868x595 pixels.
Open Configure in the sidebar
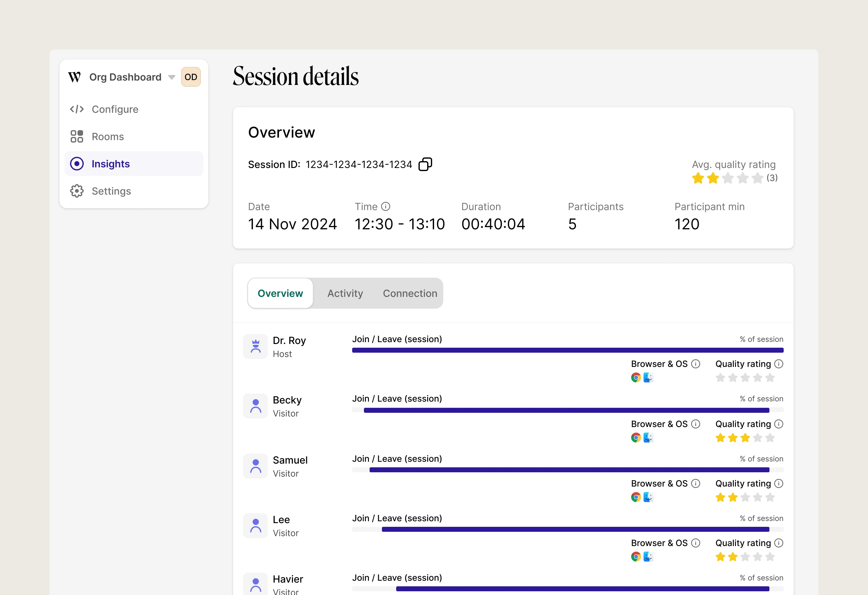pyautogui.click(x=134, y=109)
